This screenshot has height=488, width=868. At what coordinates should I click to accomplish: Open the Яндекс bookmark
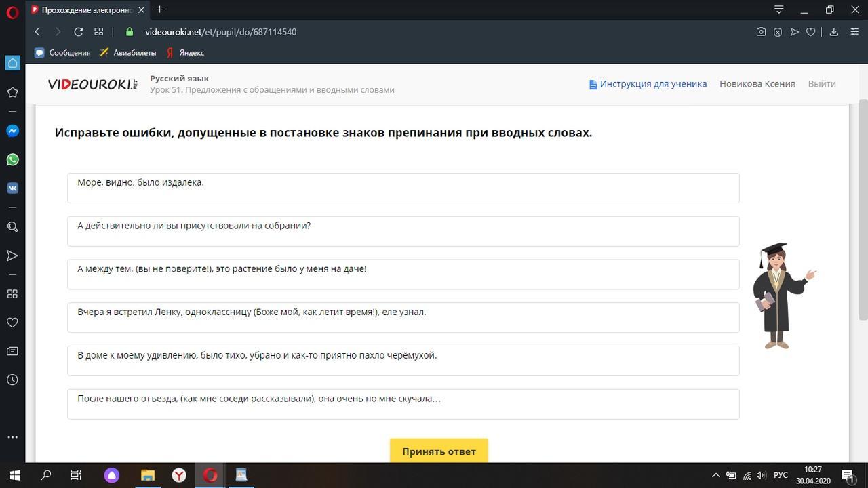(x=185, y=52)
